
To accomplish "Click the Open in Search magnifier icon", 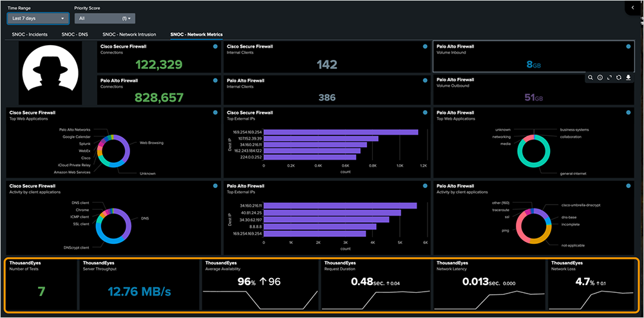I will 591,77.
